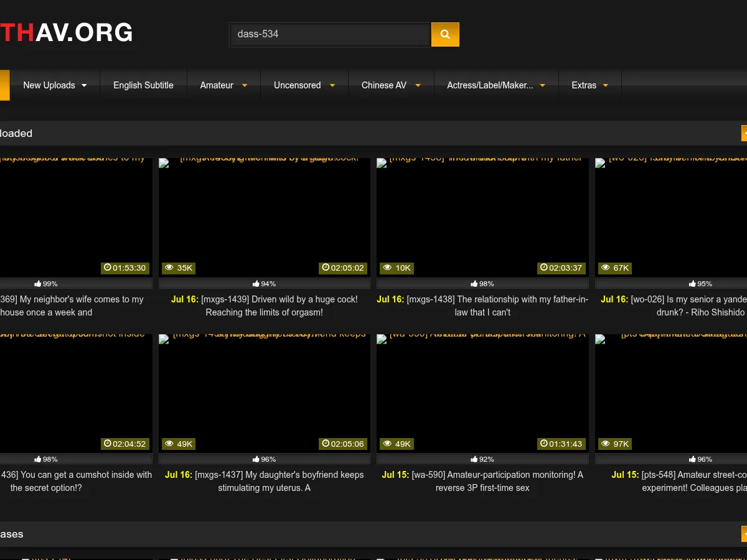The width and height of the screenshot is (747, 560).
Task: Click the clock icon beside 02:03:37
Action: (544, 268)
